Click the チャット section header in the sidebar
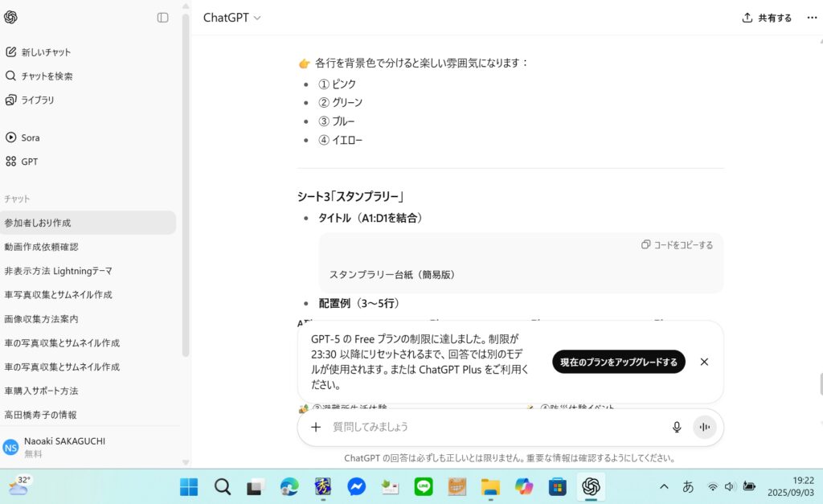823x504 pixels. point(17,199)
